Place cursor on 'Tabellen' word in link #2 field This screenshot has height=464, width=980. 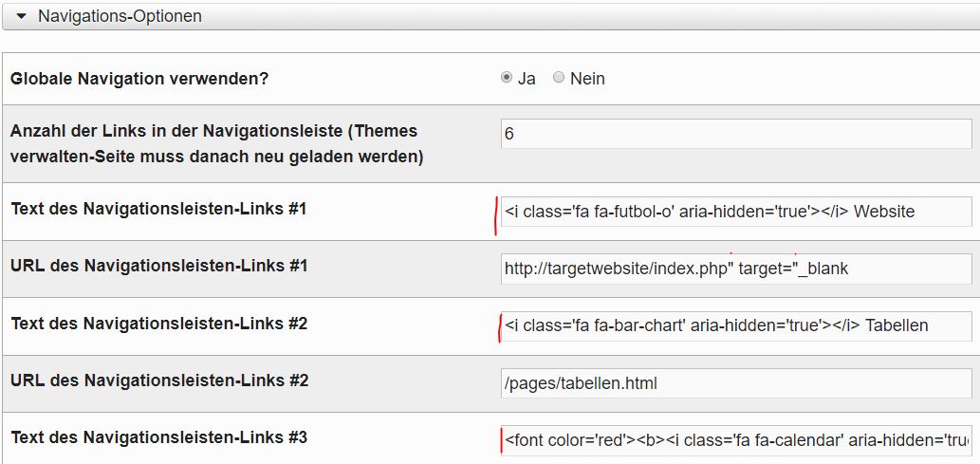[897, 325]
